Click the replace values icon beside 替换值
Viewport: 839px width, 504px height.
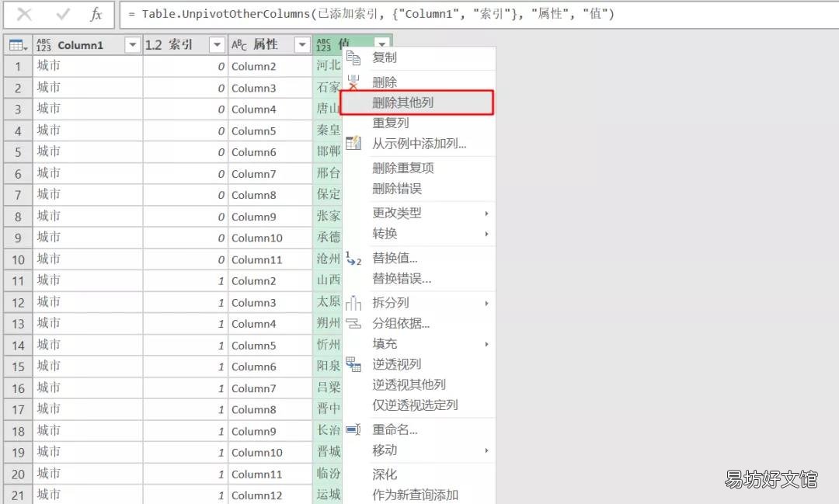point(353,259)
